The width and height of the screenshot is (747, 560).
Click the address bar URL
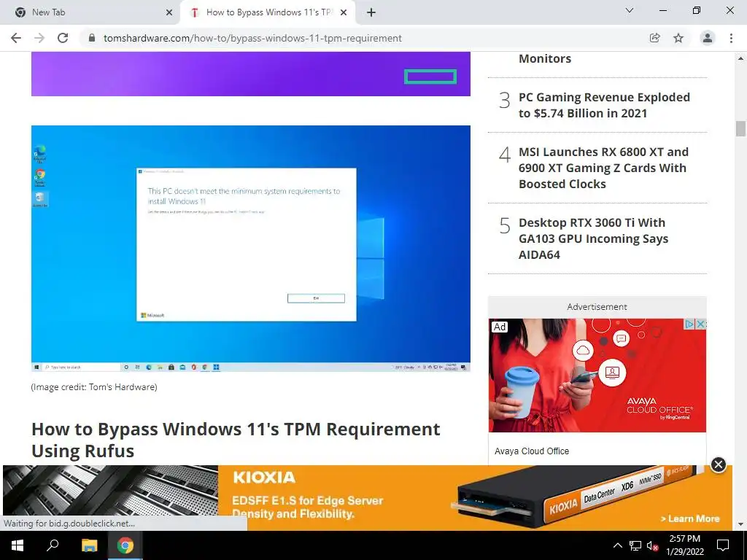(252, 38)
